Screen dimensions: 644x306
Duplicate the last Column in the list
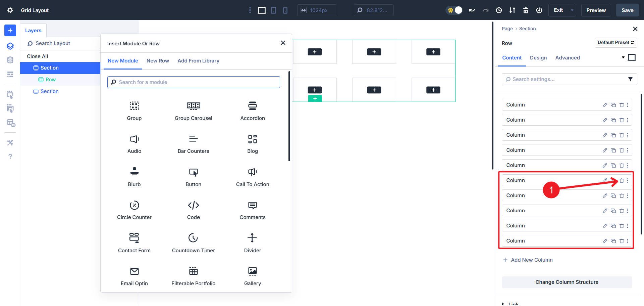(x=613, y=241)
